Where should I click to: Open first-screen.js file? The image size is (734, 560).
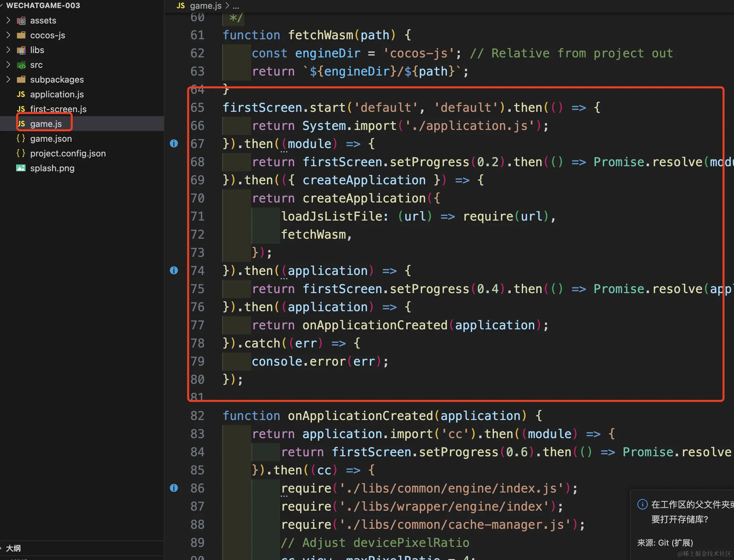(58, 109)
